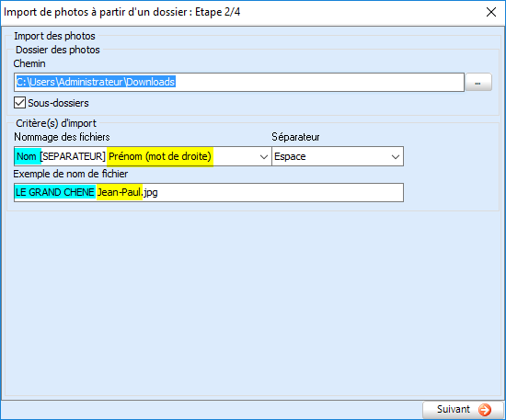Open folder browser with the ellipsis button
This screenshot has width=506, height=420.
[x=478, y=82]
